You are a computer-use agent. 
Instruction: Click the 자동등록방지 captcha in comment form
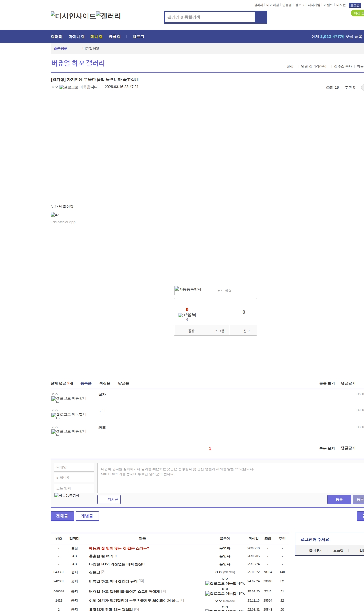click(67, 495)
